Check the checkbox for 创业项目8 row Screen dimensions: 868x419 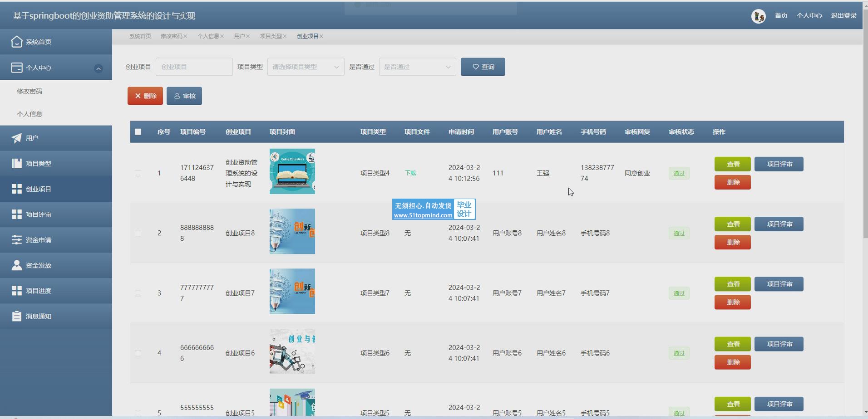[138, 233]
